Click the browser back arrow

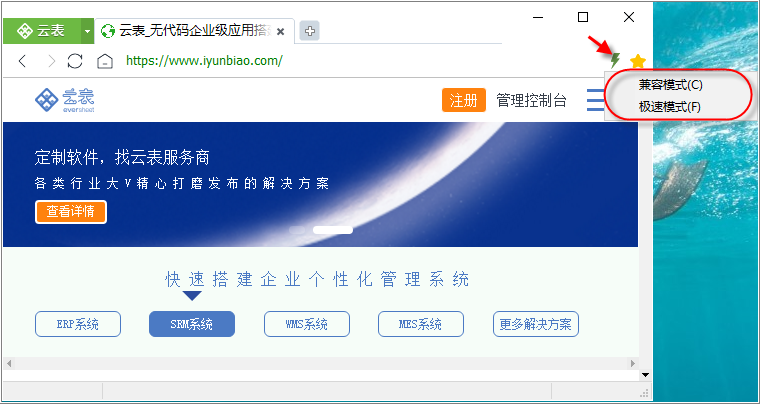click(22, 61)
